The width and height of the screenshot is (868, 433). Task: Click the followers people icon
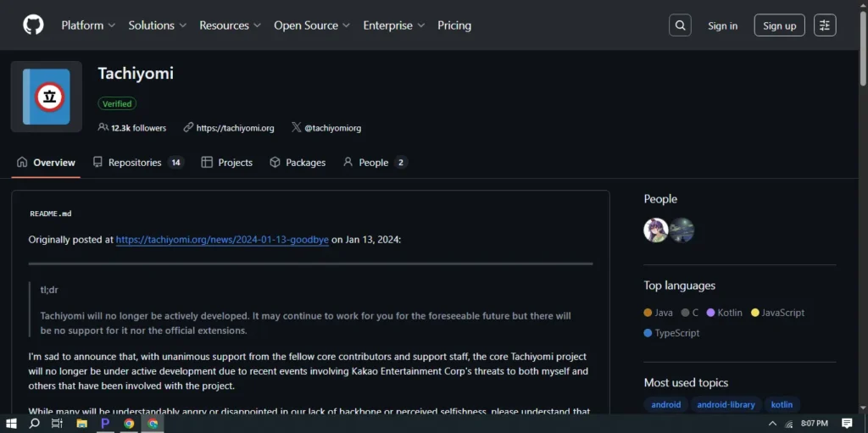click(103, 127)
